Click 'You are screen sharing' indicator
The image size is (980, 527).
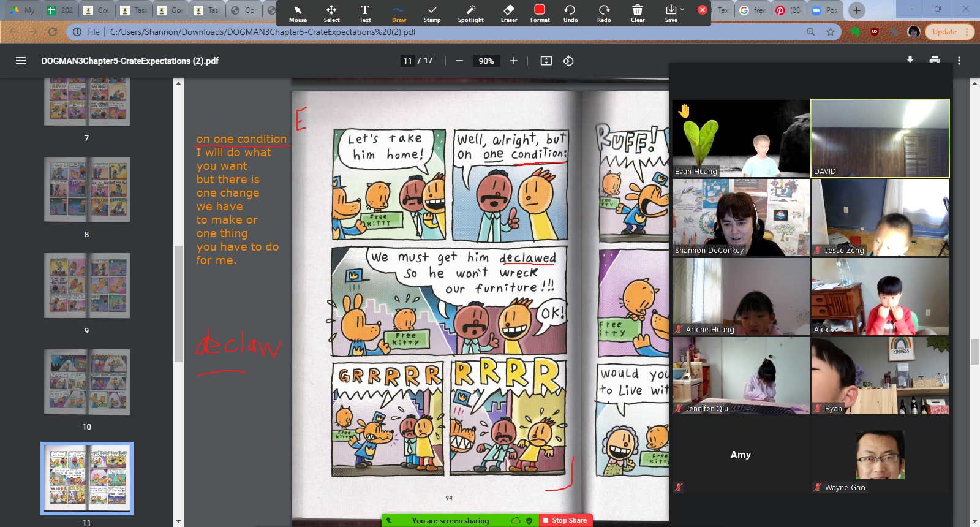click(450, 520)
